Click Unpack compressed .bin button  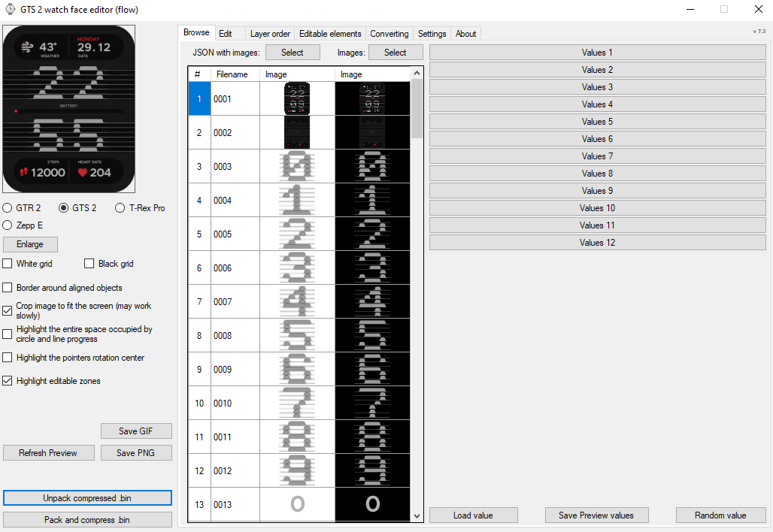[x=87, y=498]
